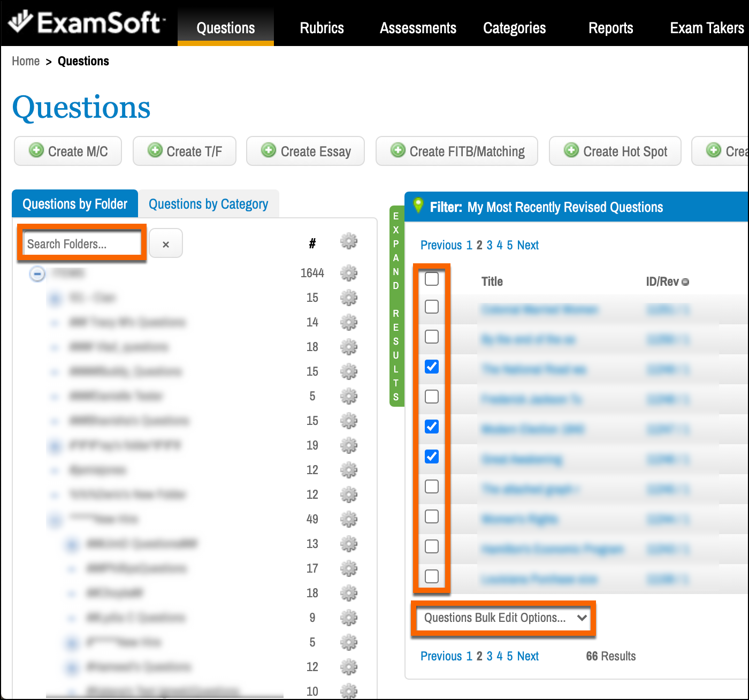This screenshot has width=749, height=700.
Task: Uncheck the topmost checked question checkbox
Action: pyautogui.click(x=432, y=367)
